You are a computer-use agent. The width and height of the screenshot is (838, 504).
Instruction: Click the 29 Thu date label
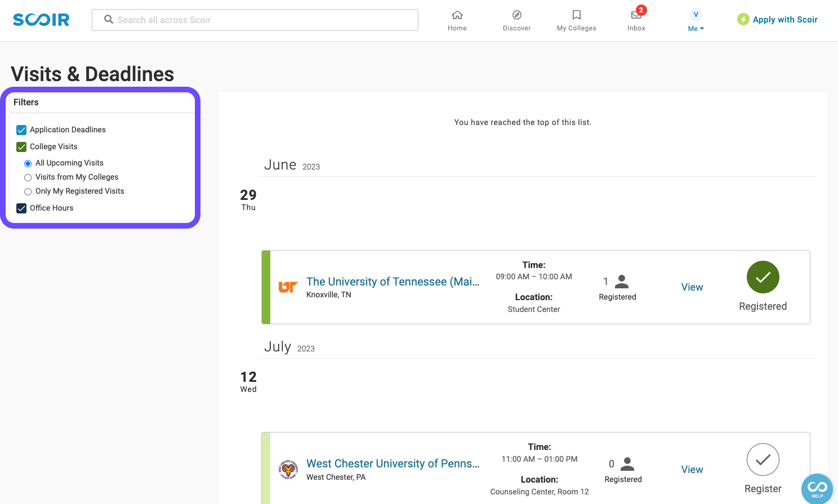248,199
